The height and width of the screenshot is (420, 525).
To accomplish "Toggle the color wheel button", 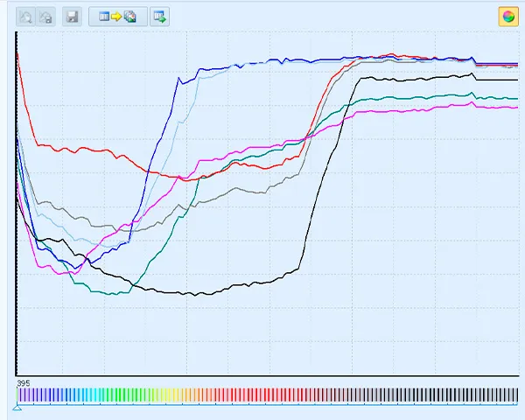I will (x=508, y=17).
